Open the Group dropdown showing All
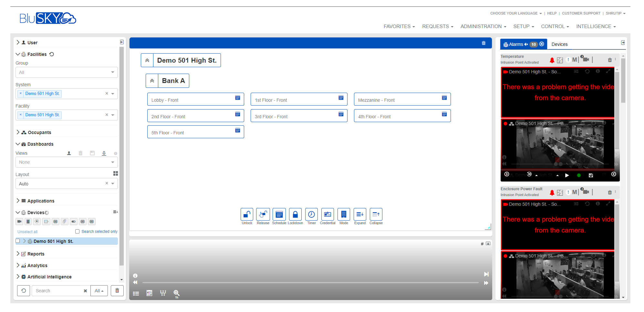Screen dimensions: 644x312 pos(67,72)
